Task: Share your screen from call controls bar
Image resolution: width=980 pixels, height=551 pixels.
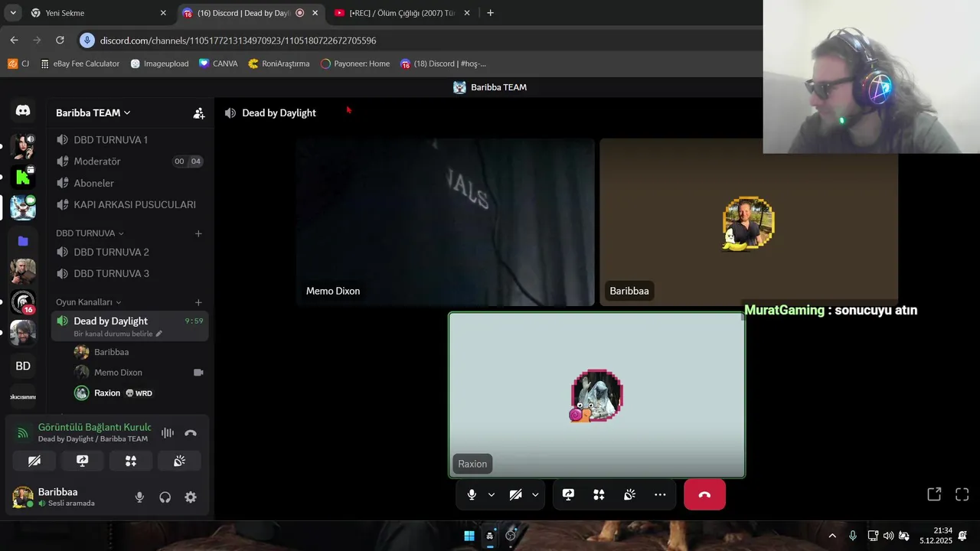Action: (x=568, y=494)
